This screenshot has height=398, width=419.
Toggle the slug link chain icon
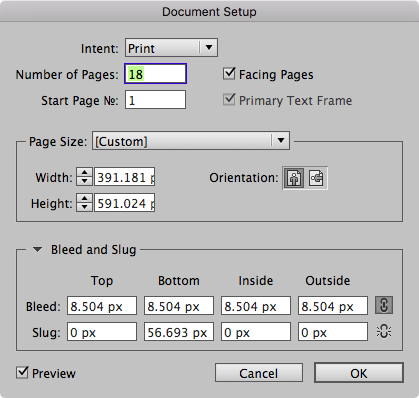[x=384, y=332]
